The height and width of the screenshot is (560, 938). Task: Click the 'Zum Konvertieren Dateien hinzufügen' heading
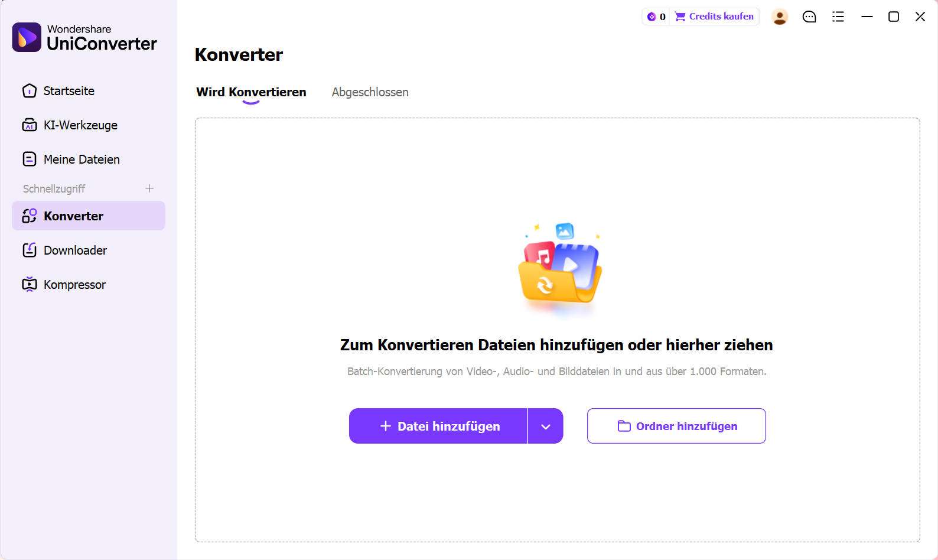(556, 345)
